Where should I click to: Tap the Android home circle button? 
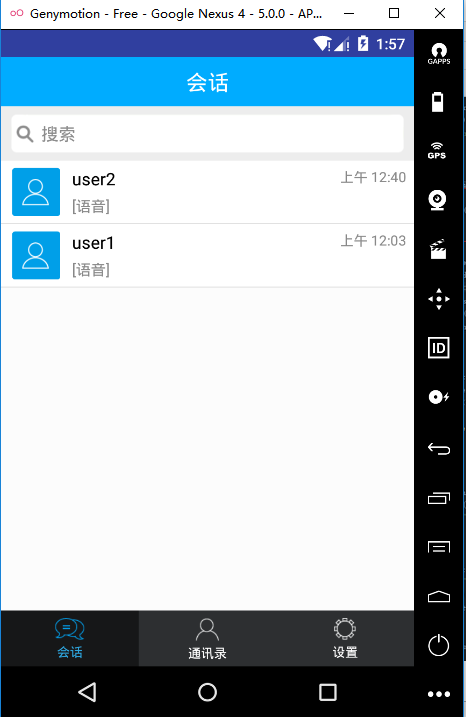pos(207,692)
